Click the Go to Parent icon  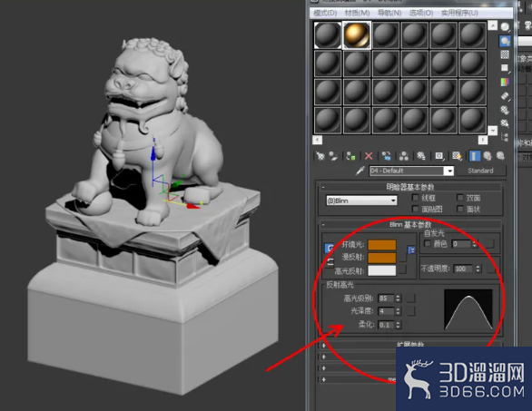tap(488, 156)
